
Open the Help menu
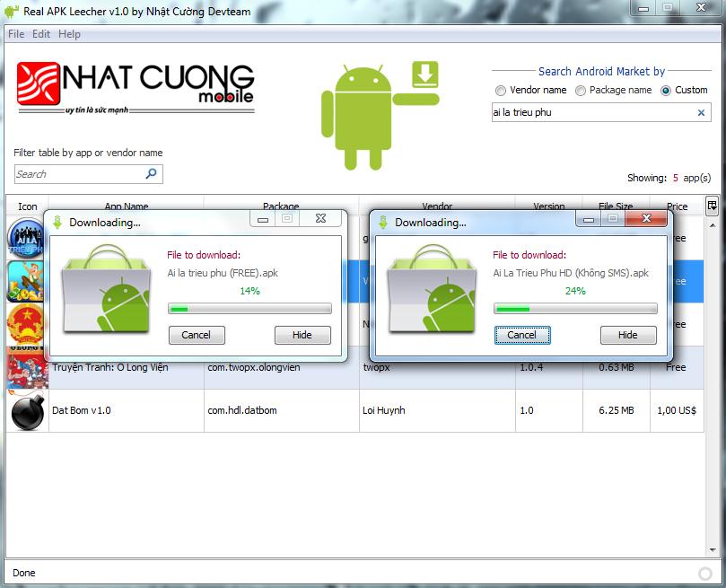pyautogui.click(x=69, y=34)
